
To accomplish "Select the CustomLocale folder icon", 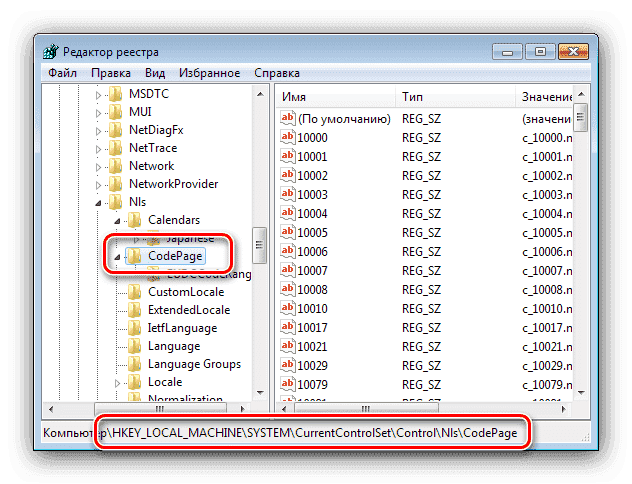I will click(134, 291).
